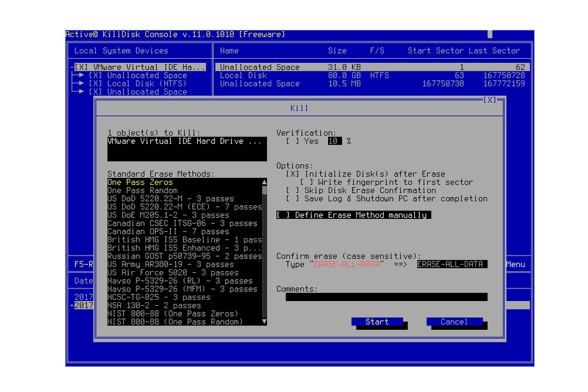The height and width of the screenshot is (392, 588).
Task: Select the 31.0 KB Unallocated Space row
Action: tap(372, 68)
